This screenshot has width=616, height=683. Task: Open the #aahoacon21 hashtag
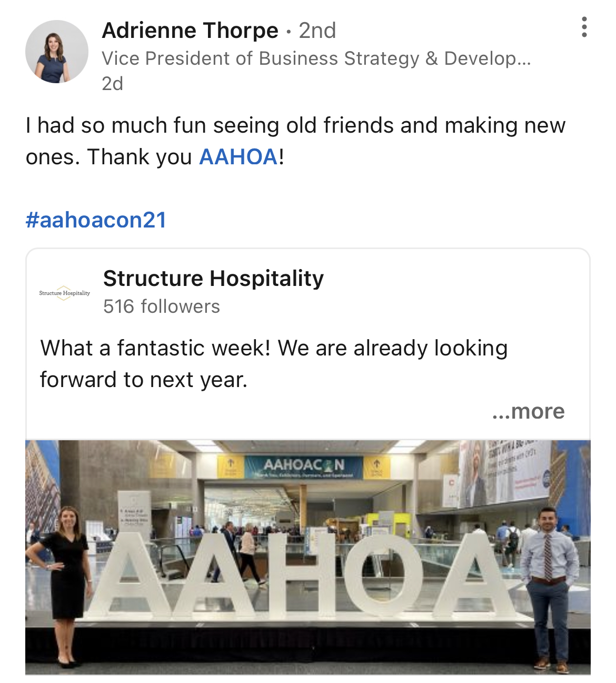(x=96, y=220)
